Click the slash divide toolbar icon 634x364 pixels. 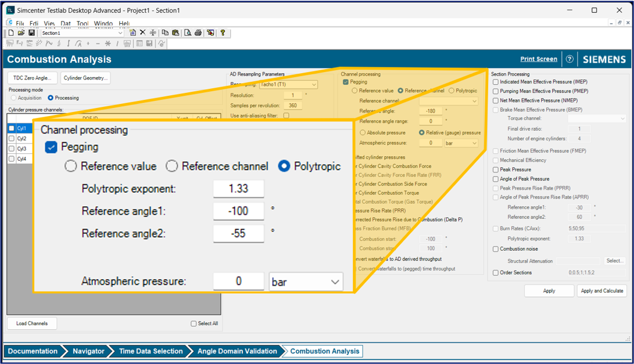coord(117,43)
